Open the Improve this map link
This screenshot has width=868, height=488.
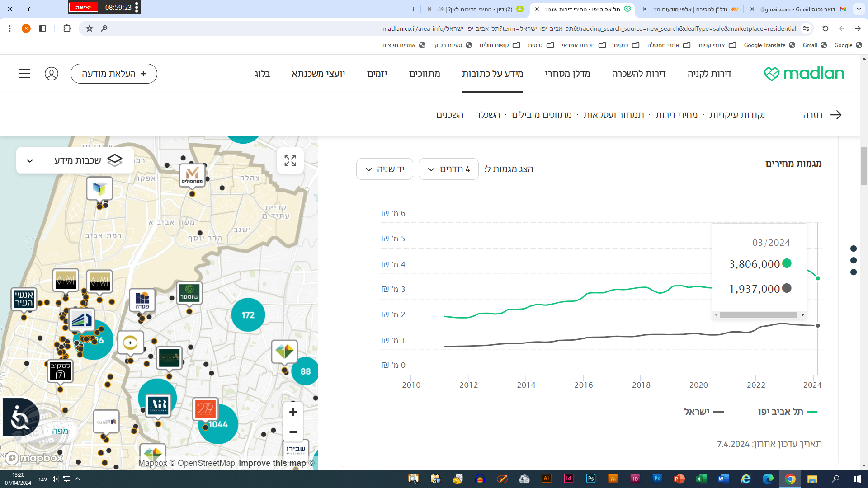click(x=272, y=463)
